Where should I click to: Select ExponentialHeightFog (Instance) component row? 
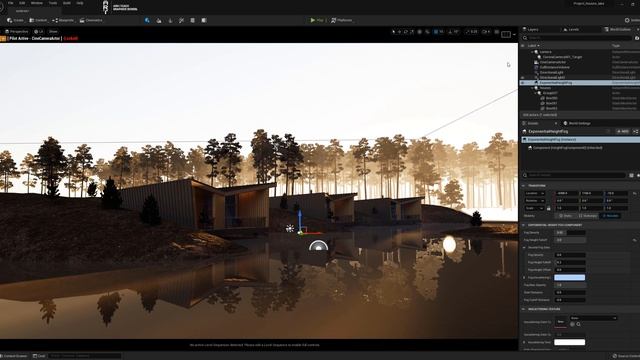580,140
